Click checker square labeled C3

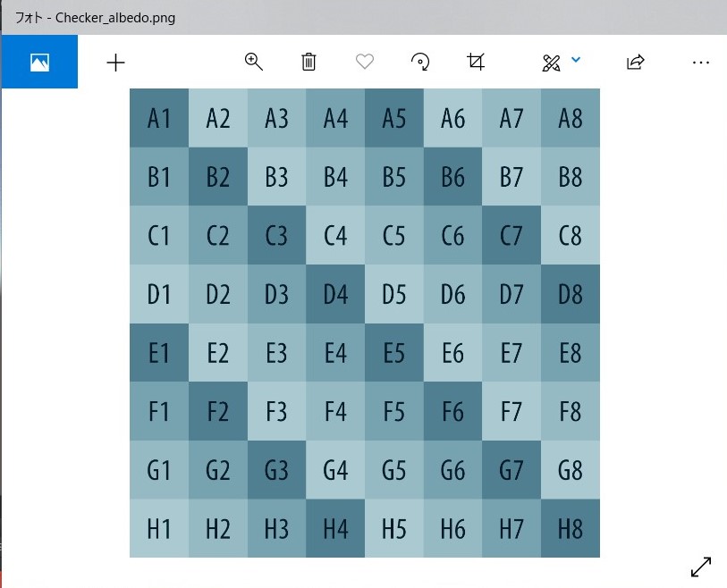[x=277, y=235]
